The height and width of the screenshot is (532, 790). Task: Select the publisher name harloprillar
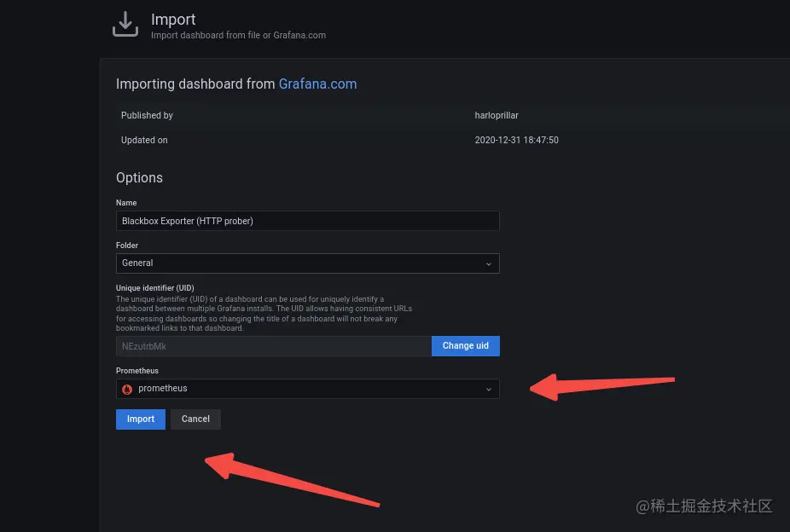(497, 115)
